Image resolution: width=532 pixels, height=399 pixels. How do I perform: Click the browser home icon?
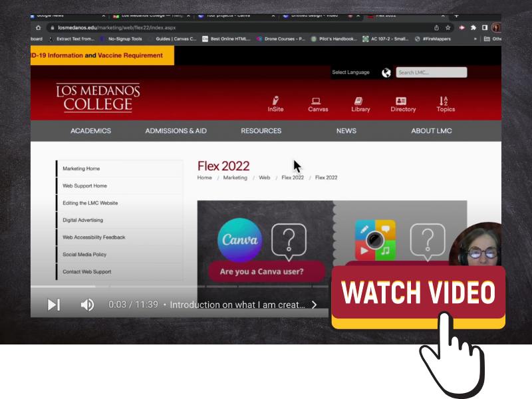tap(39, 28)
